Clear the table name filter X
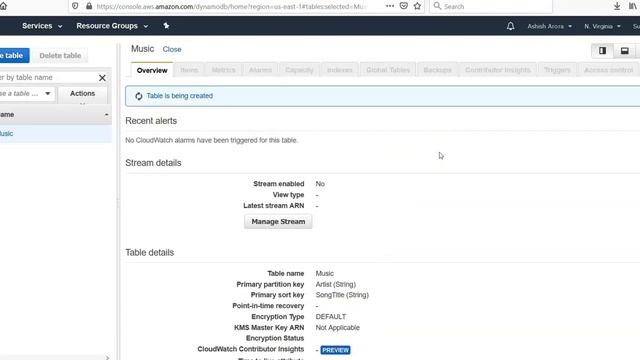640x360 pixels. [x=102, y=78]
